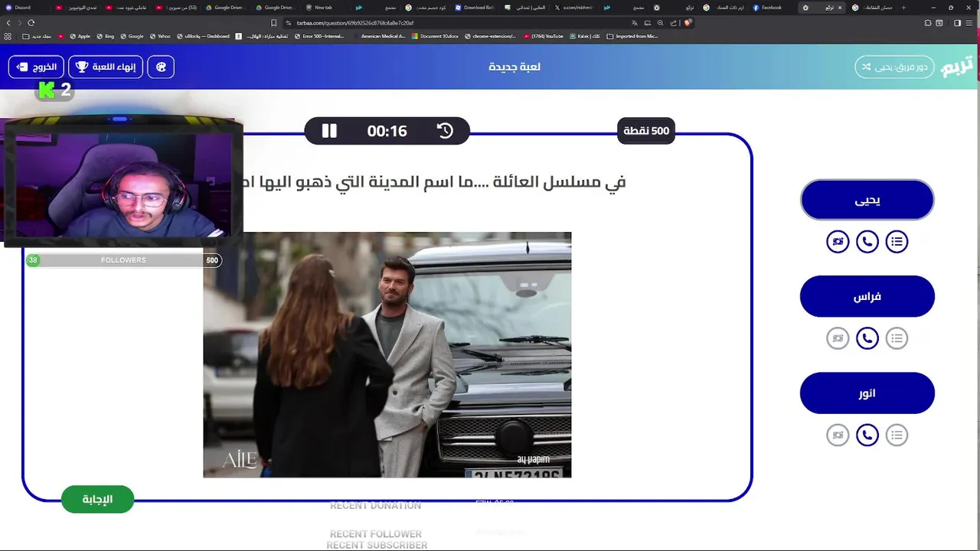Reload the page with refresh icon
Viewport: 980px width, 551px height.
point(31,23)
